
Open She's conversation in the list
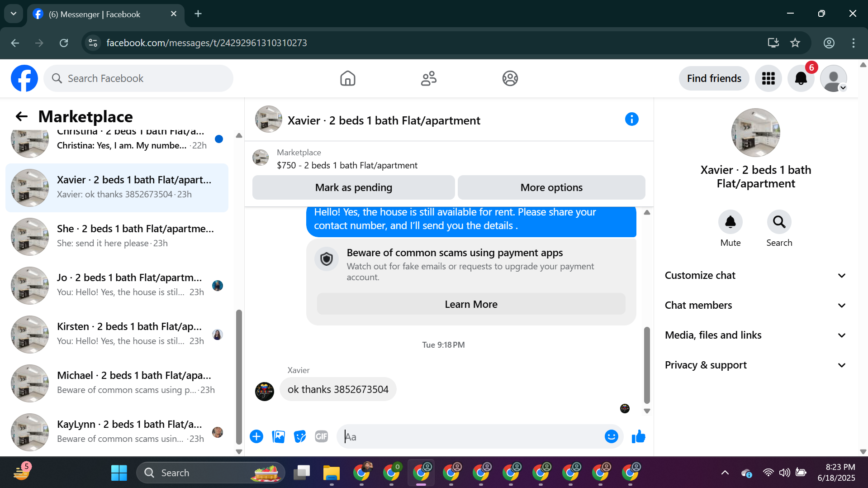[x=117, y=237]
